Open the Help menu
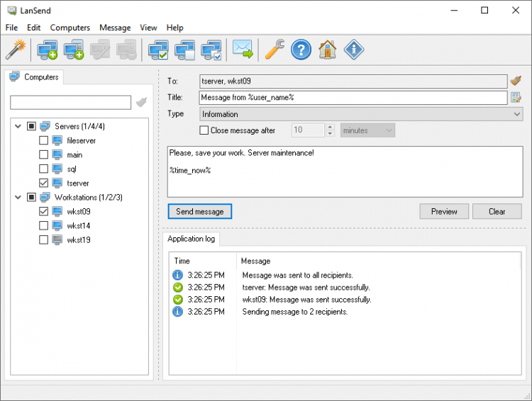 point(174,28)
